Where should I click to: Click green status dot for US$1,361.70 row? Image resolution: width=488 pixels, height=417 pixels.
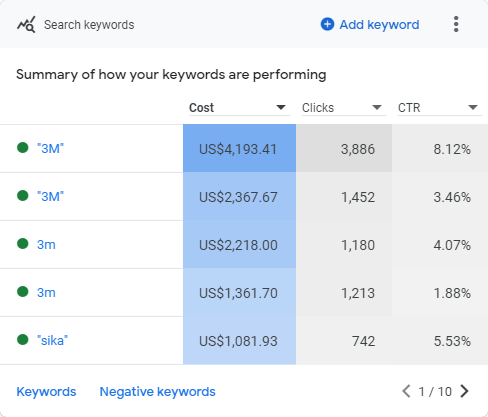23,292
